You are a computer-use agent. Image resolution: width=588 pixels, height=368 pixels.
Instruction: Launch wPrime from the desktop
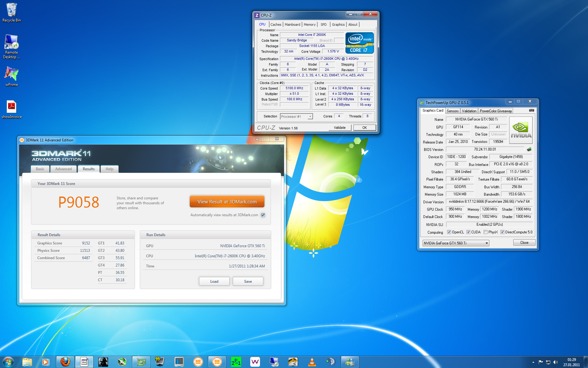click(x=11, y=76)
